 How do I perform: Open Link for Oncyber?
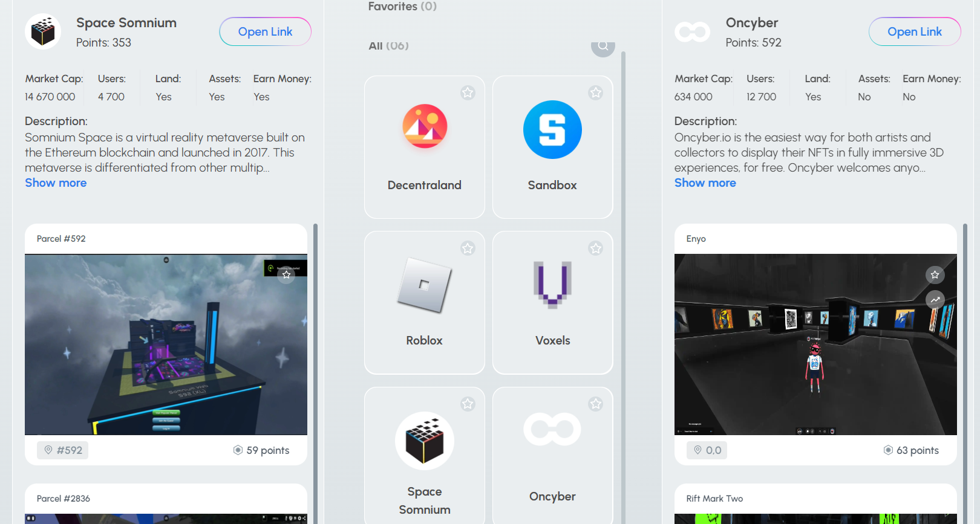915,31
